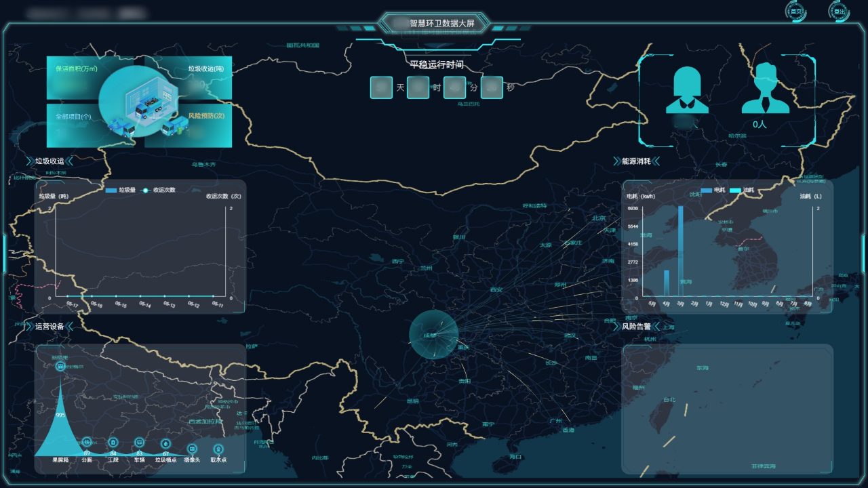Toggle the 垃圾量 legend series
This screenshot has height=488, width=868.
[121, 190]
